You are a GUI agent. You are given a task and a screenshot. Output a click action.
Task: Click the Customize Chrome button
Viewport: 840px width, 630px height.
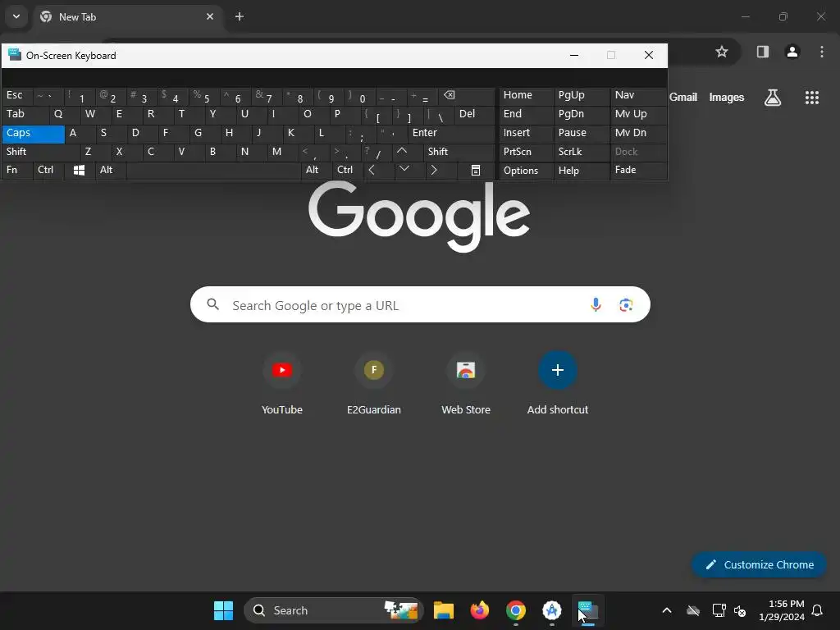759,564
